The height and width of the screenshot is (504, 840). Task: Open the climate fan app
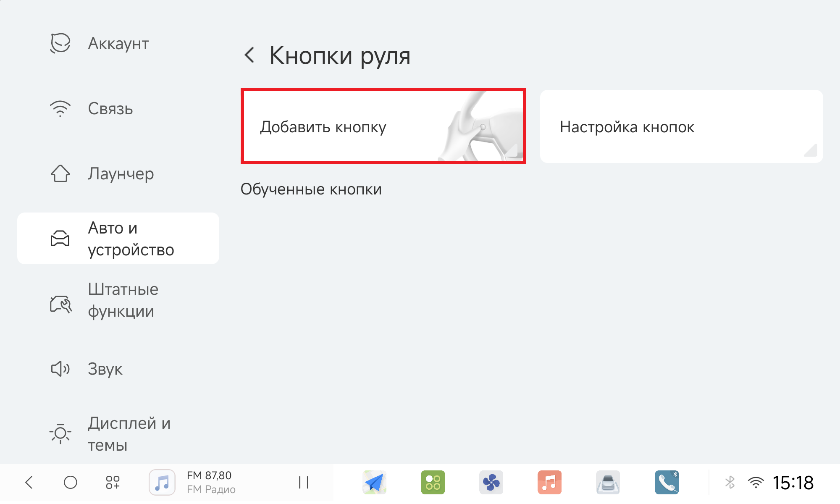click(x=491, y=482)
